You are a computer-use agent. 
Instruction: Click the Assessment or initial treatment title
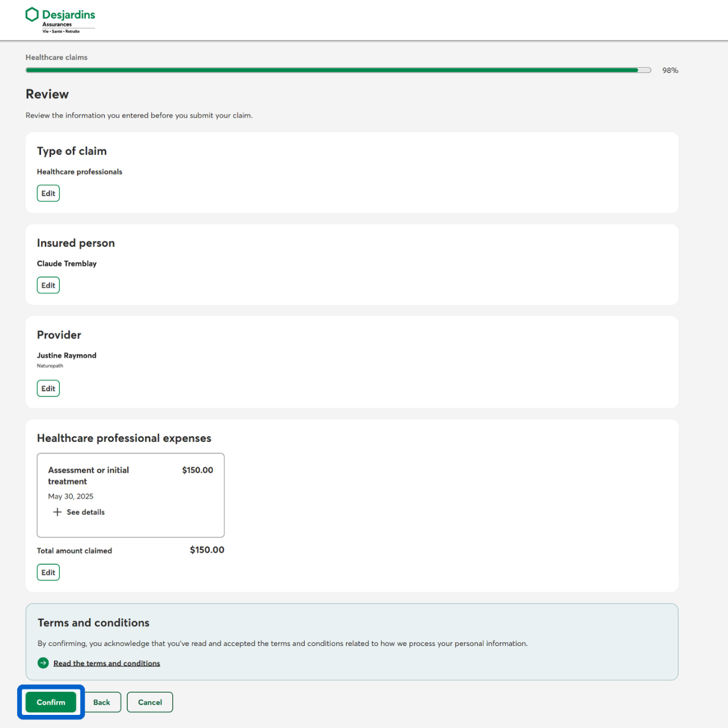click(88, 475)
